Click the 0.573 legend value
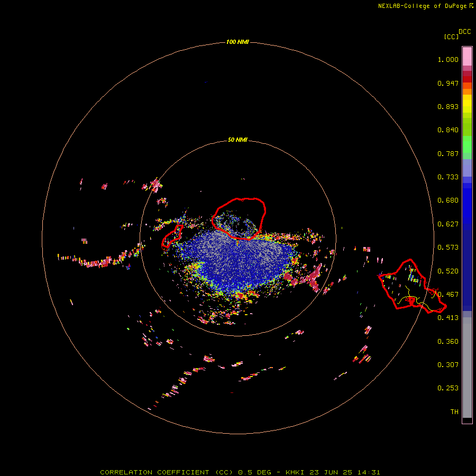This screenshot has height=476, width=476. coord(448,248)
